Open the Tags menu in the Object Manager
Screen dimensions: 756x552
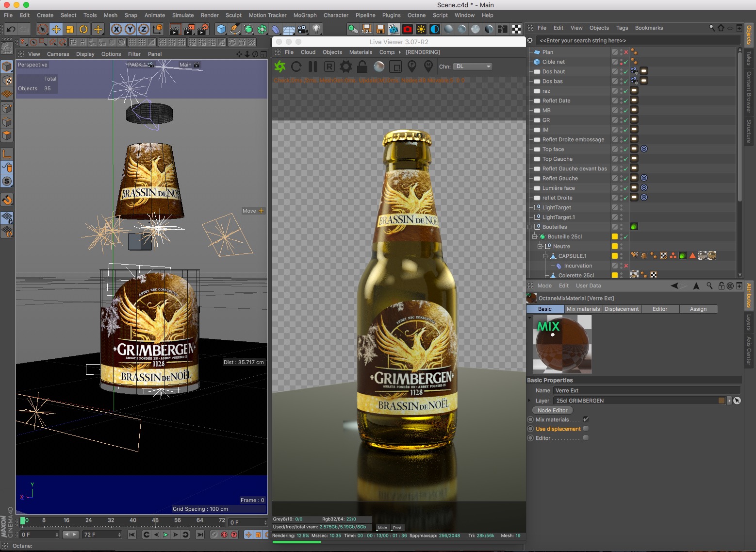(x=622, y=28)
